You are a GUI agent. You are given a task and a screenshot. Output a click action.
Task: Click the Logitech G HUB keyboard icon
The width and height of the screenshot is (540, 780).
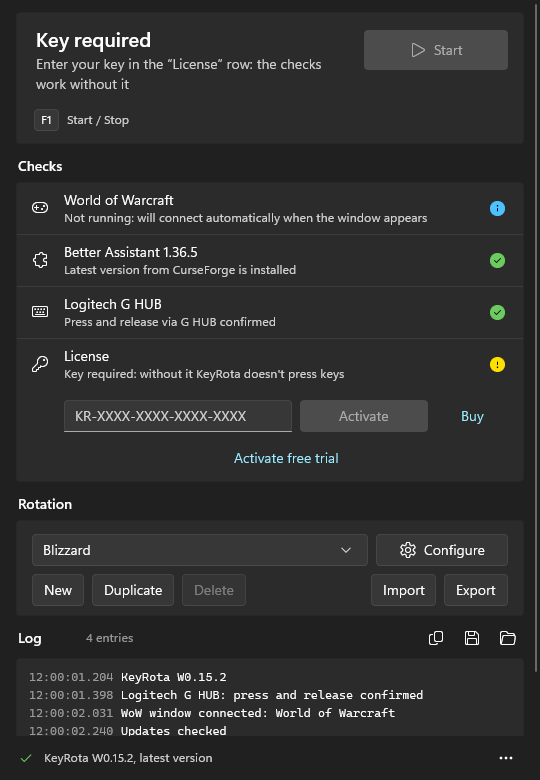40,312
